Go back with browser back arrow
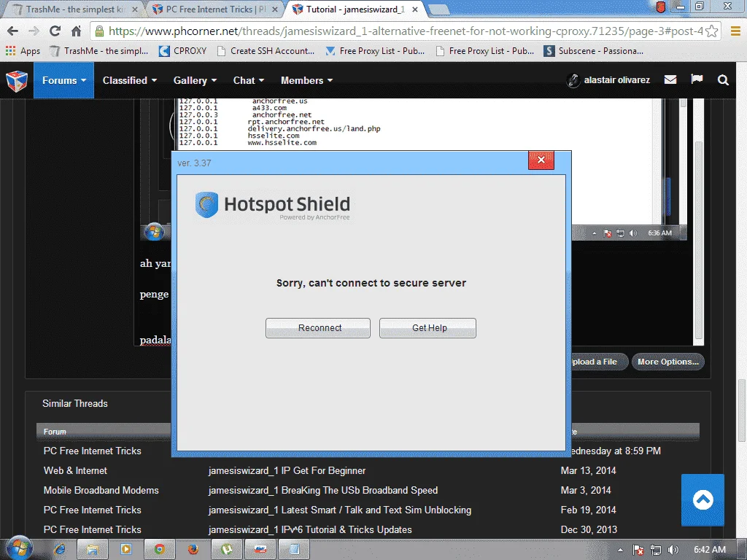 13,31
